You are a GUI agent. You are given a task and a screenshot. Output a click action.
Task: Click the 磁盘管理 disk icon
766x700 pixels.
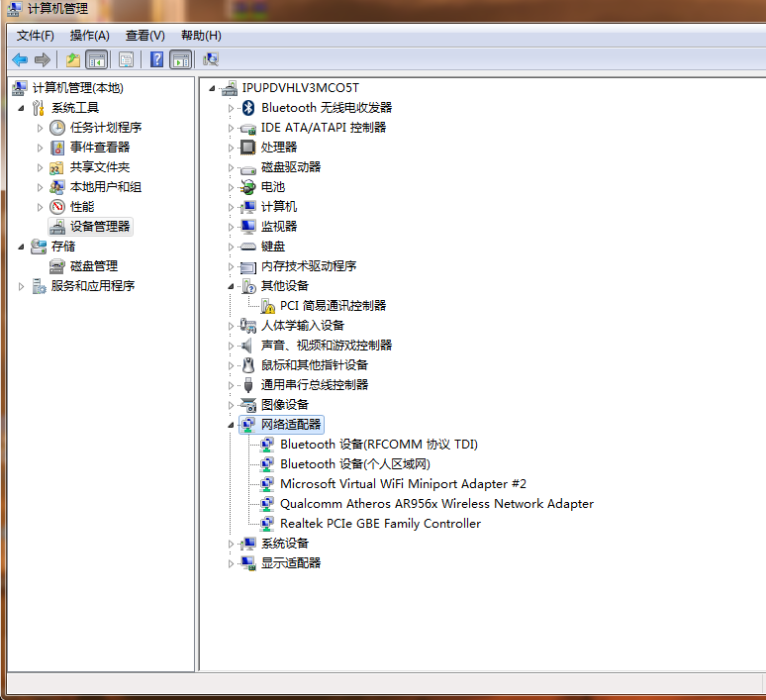click(57, 266)
